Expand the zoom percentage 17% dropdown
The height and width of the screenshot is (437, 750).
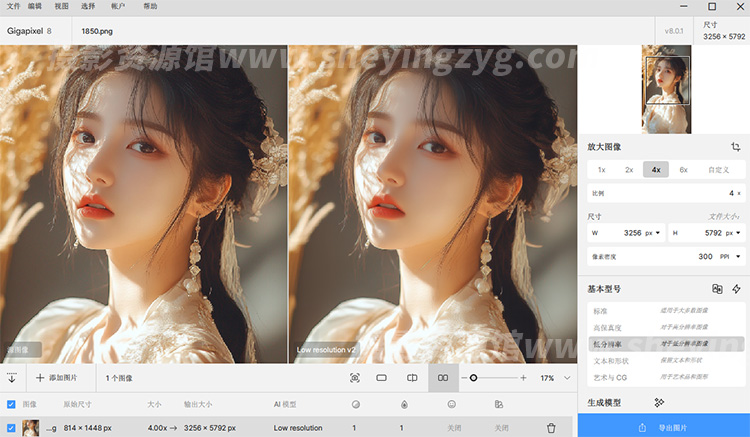(x=567, y=378)
